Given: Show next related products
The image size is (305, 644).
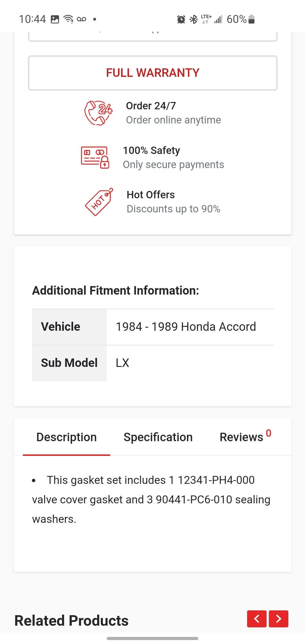Looking at the screenshot, I should tap(278, 619).
